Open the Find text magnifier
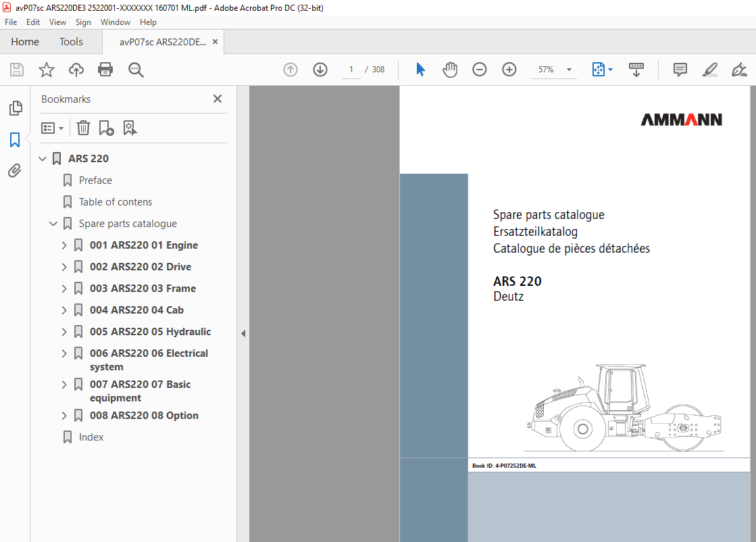 point(136,70)
